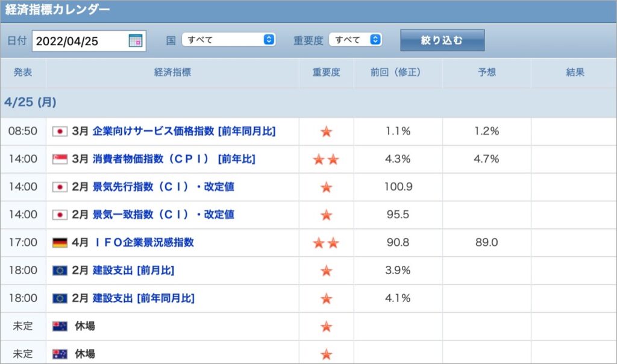The height and width of the screenshot is (364, 617).
Task: Click Singapore flag in CPI row
Action: (60, 159)
